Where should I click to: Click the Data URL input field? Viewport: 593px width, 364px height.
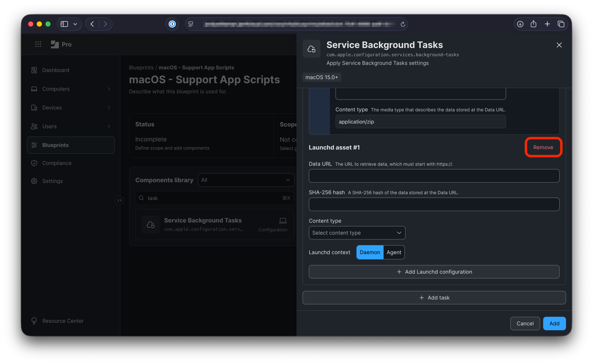(434, 176)
